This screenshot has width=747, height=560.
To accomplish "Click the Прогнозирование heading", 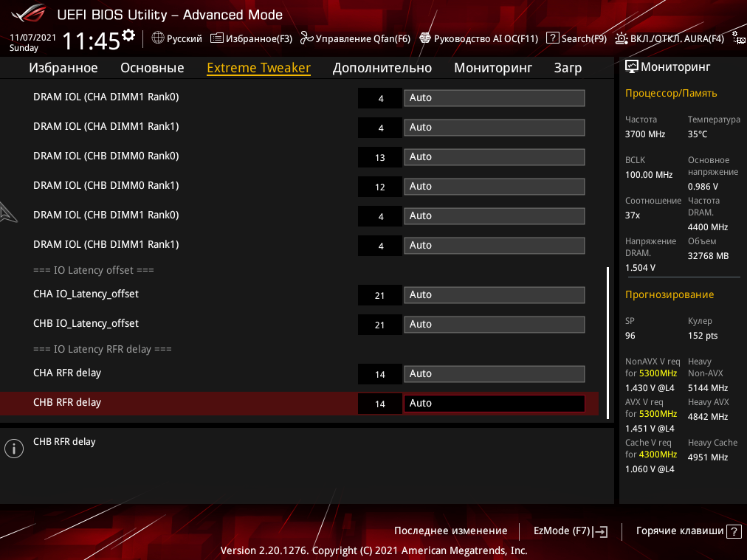I will click(x=669, y=295).
